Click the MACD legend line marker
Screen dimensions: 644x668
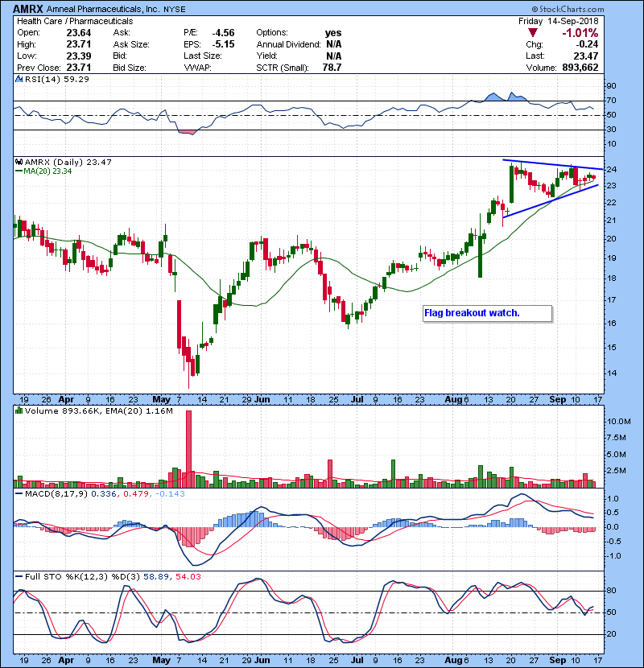(19, 494)
